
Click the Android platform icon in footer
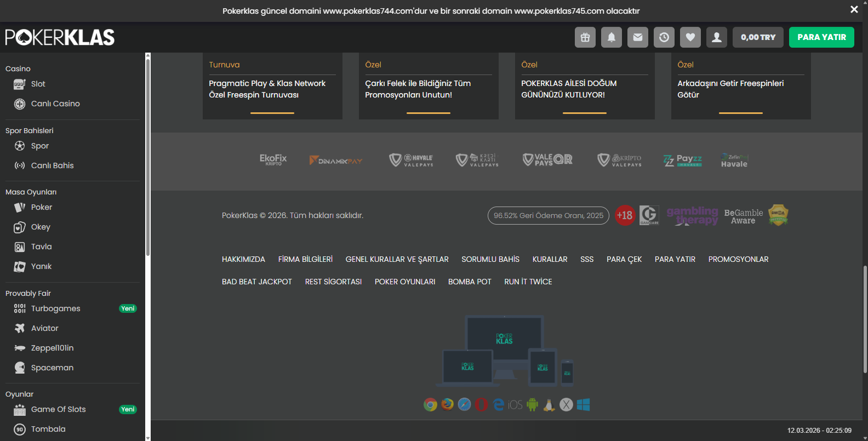[532, 405]
